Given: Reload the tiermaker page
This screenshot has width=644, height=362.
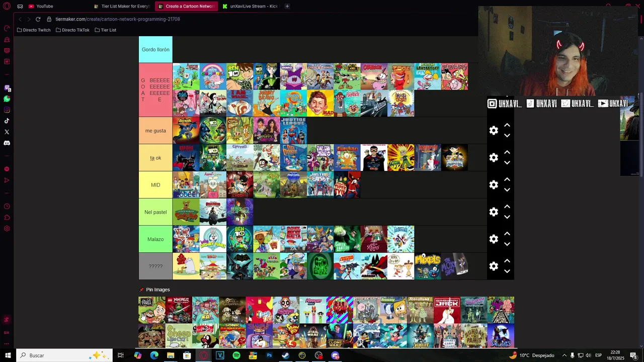Looking at the screenshot, I should click(38, 19).
